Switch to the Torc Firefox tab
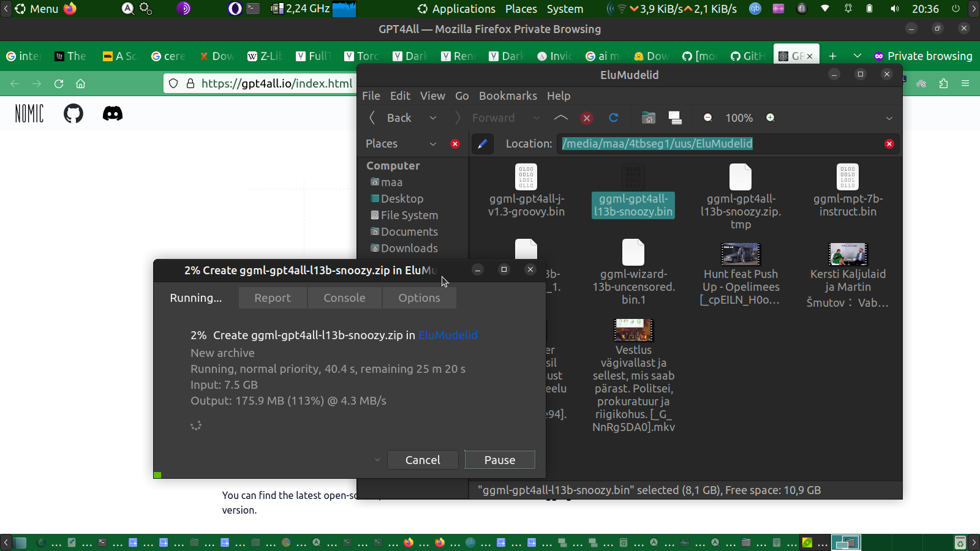 click(361, 56)
